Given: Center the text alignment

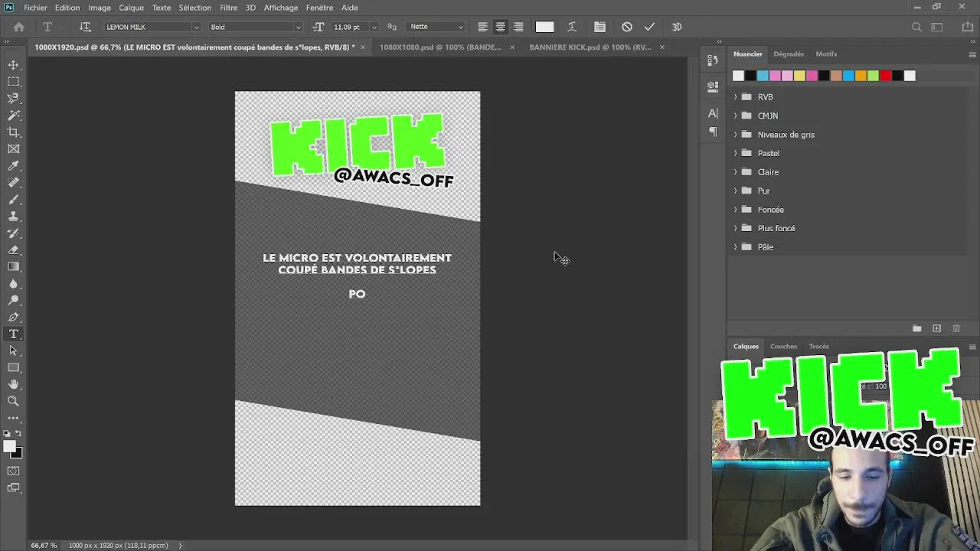Looking at the screenshot, I should (x=500, y=27).
